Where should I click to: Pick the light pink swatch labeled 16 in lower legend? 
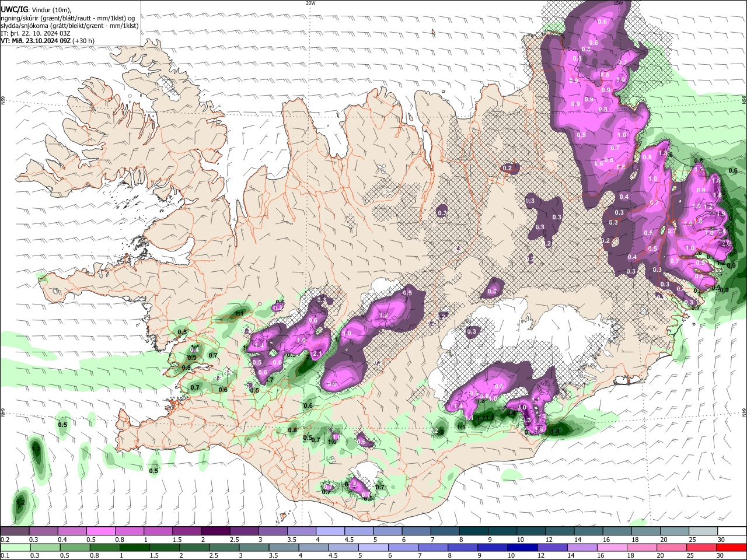coord(613,547)
